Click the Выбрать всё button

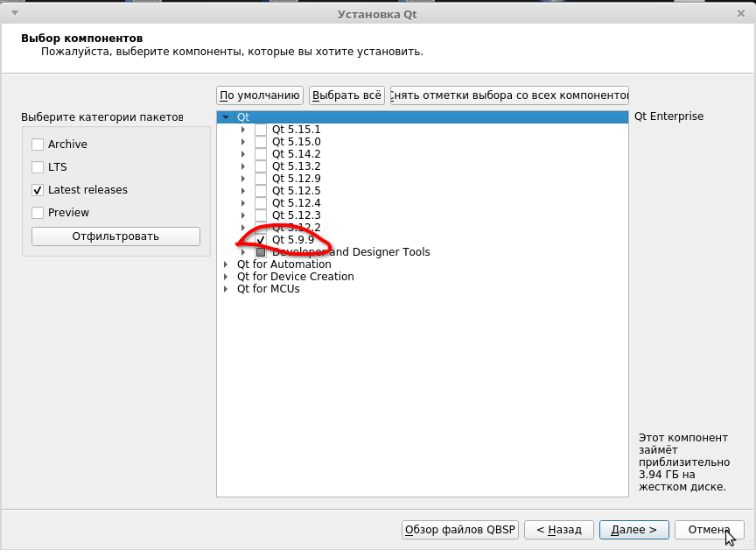(346, 95)
